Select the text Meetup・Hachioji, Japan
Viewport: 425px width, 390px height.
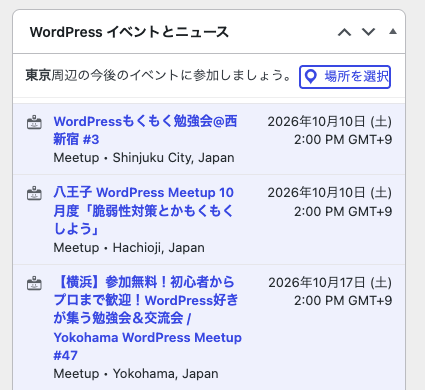point(129,248)
